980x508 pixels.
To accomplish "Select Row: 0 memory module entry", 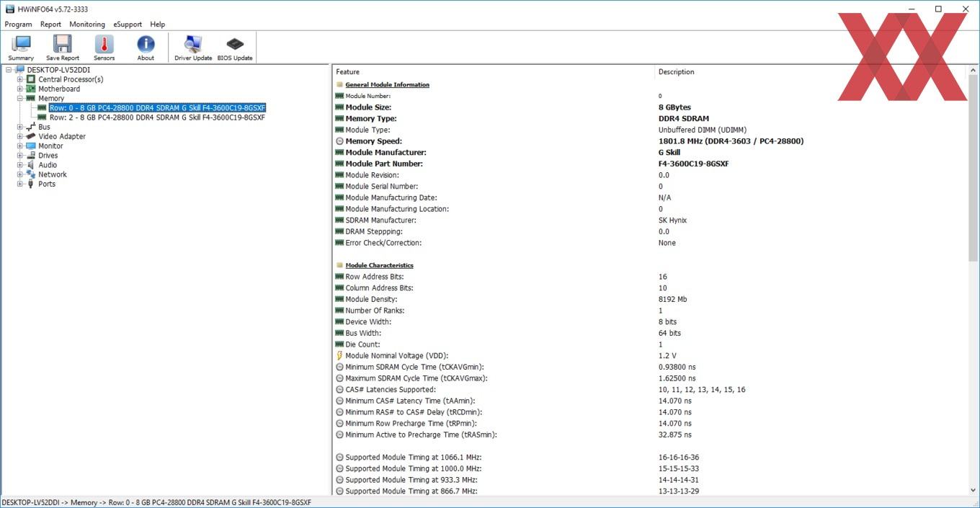I will pyautogui.click(x=157, y=107).
